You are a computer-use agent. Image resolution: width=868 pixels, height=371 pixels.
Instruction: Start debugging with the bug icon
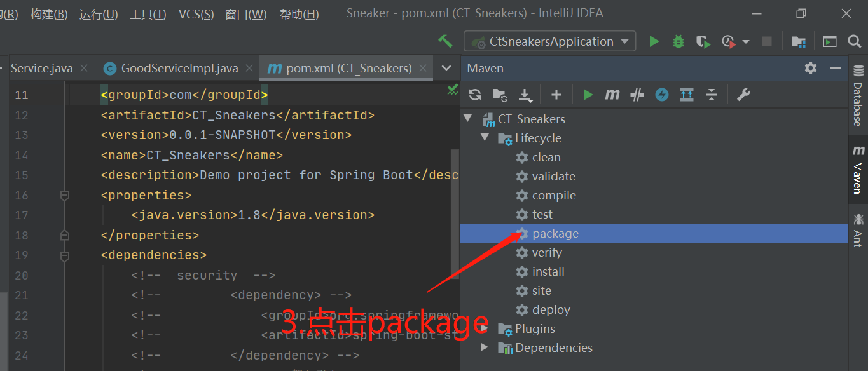pos(679,41)
